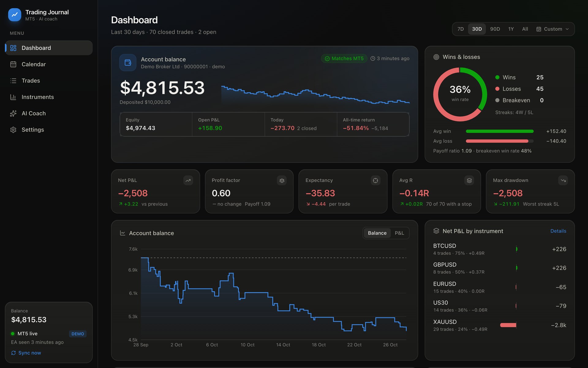The height and width of the screenshot is (368, 588).
Task: Click the Avg R layers icon
Action: pos(469,180)
